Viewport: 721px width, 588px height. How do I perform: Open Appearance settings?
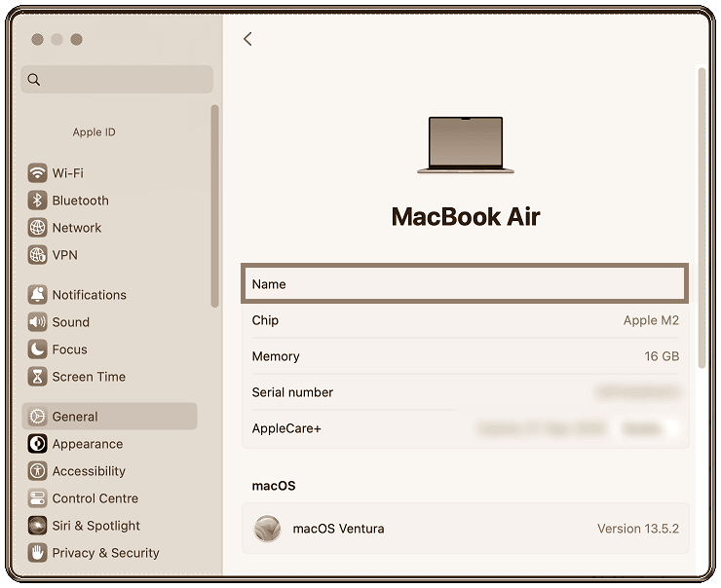click(109, 444)
